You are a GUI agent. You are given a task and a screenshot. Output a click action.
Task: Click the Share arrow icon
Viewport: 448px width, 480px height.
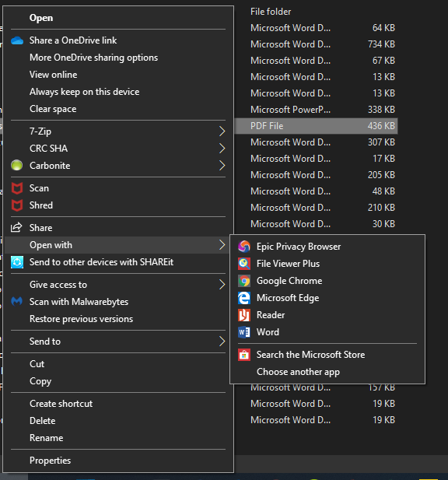coord(16,227)
